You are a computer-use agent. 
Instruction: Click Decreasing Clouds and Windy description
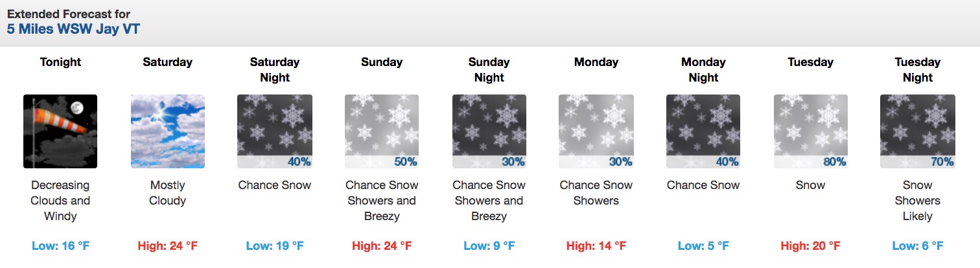coord(60,201)
